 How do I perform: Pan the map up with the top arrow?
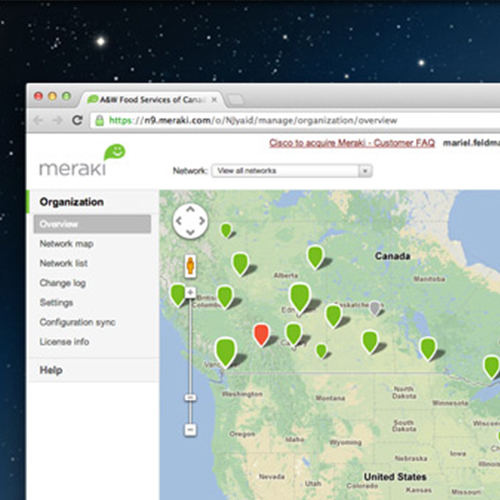pos(190,209)
